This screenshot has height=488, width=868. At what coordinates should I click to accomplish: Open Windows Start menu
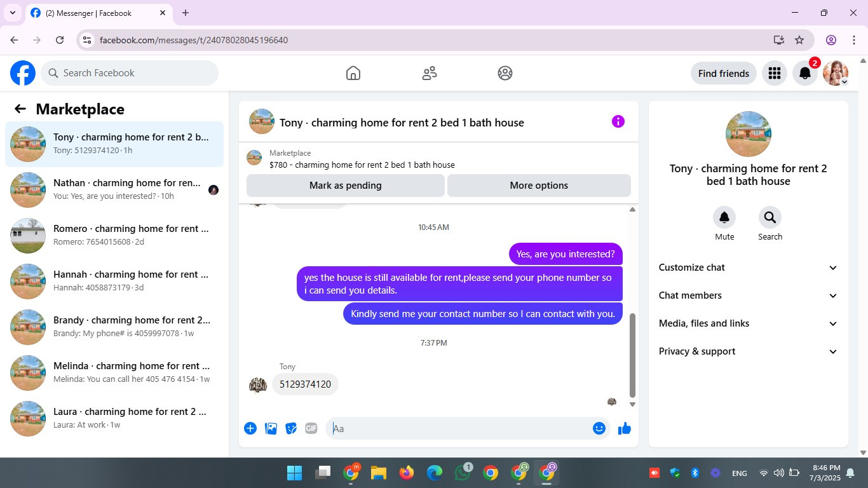coord(294,473)
